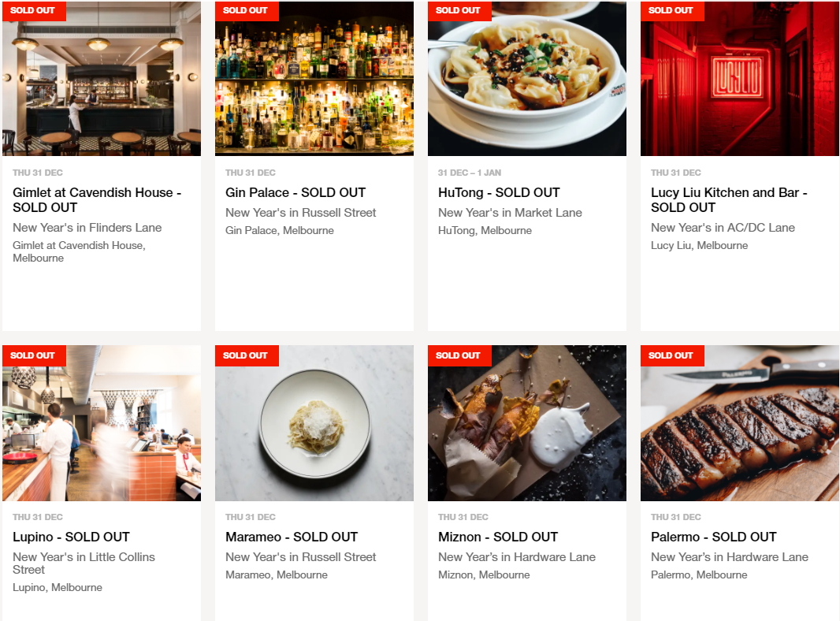Click the Lucy Liu red neon sign image

point(740,79)
